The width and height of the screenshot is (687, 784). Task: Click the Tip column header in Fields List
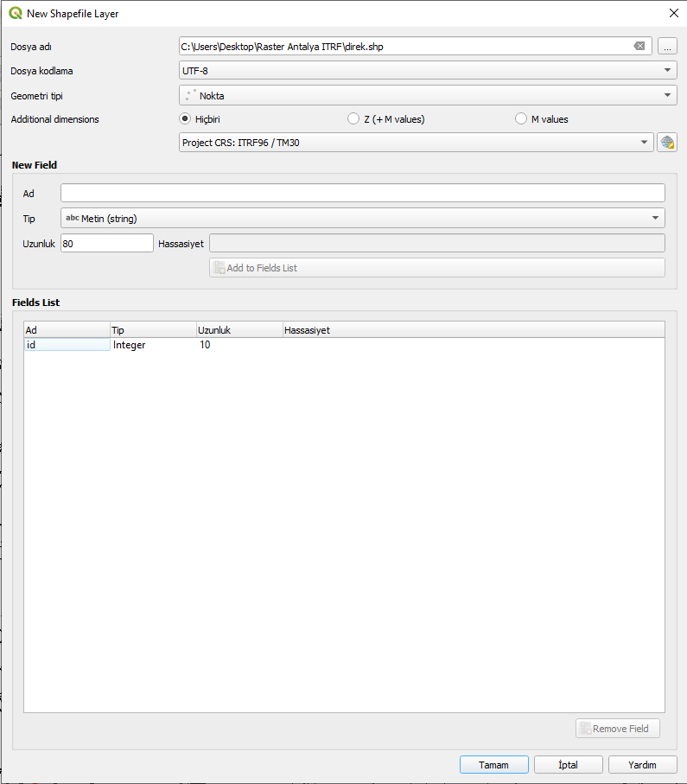click(154, 330)
